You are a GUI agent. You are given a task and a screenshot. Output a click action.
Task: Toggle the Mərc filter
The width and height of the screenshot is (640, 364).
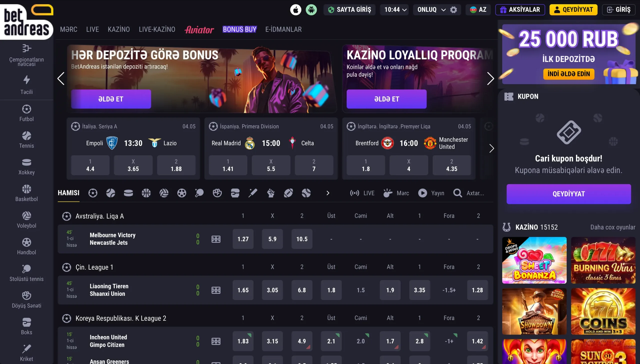click(396, 193)
